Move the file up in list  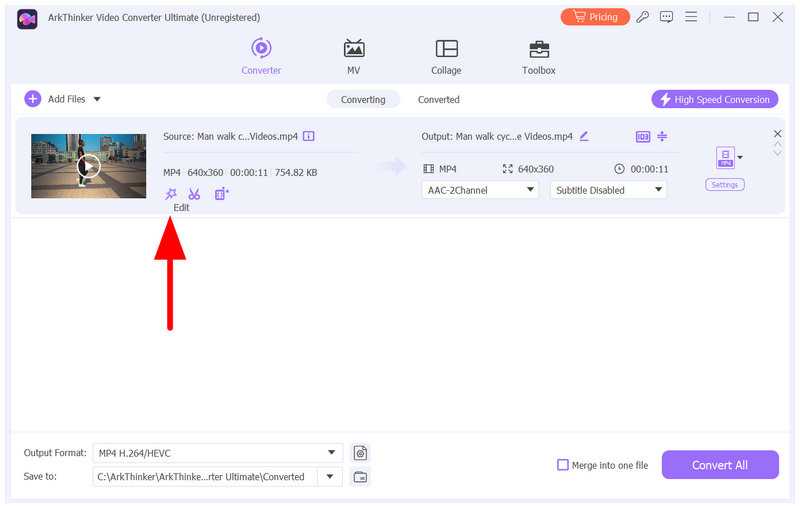(777, 145)
